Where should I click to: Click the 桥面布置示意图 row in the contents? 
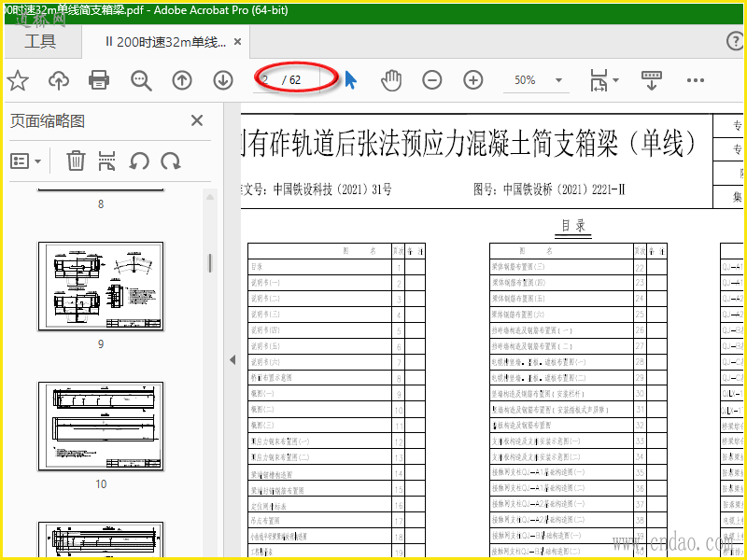point(336,378)
